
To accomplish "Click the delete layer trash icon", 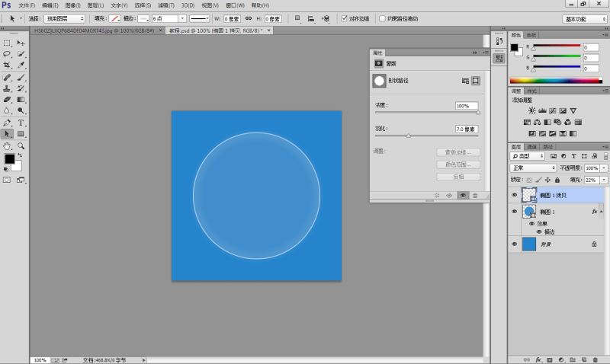I will point(595,359).
